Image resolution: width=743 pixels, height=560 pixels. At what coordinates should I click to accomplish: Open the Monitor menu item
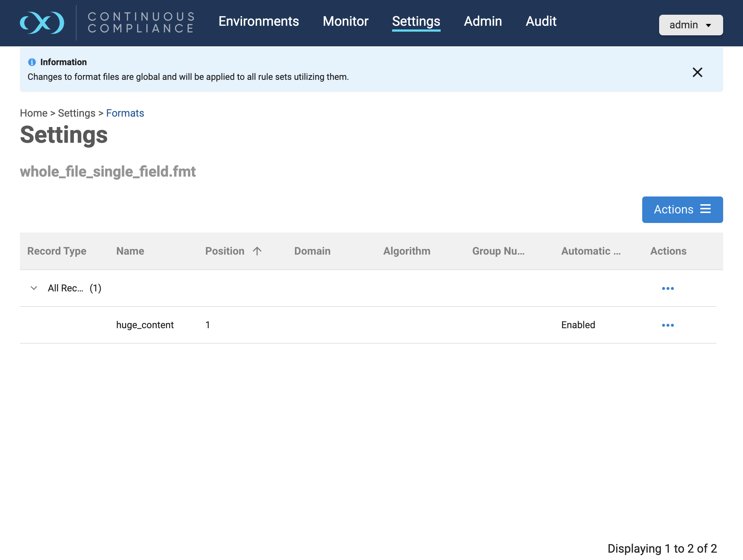pos(345,21)
